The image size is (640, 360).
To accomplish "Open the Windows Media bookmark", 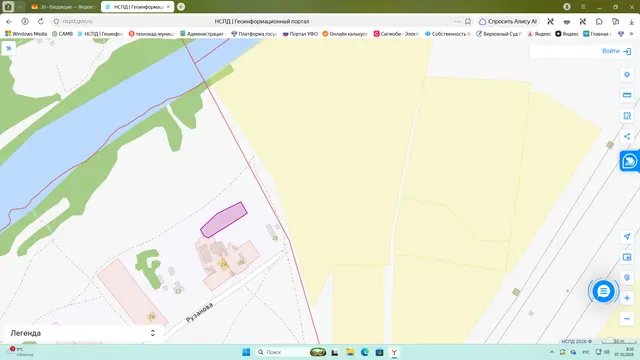I will coord(26,34).
